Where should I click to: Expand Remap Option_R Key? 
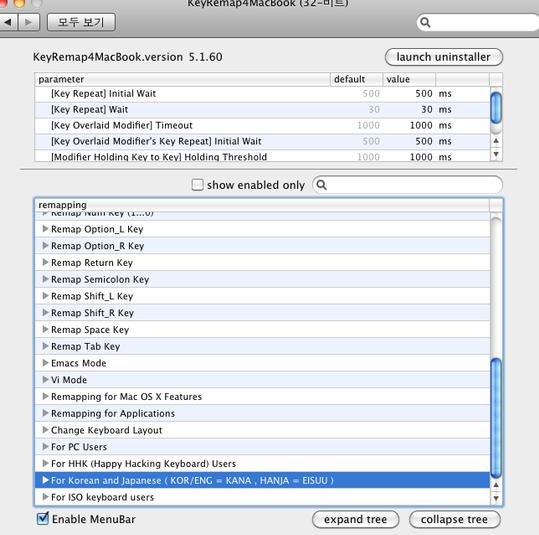(45, 245)
